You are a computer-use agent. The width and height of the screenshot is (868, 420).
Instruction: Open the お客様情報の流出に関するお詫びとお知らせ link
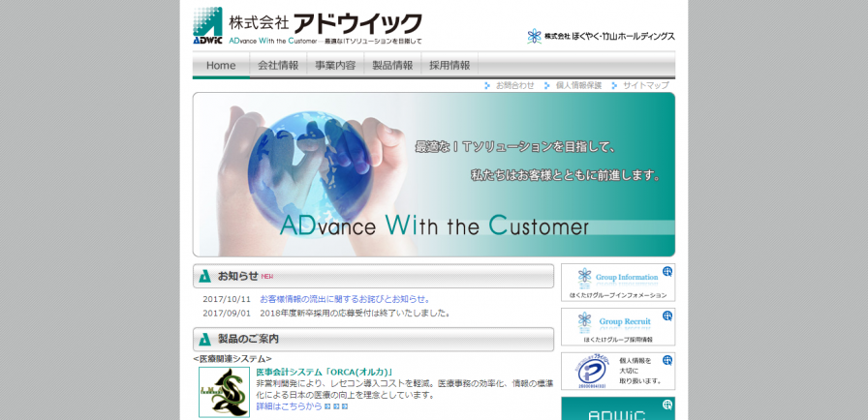tap(346, 300)
